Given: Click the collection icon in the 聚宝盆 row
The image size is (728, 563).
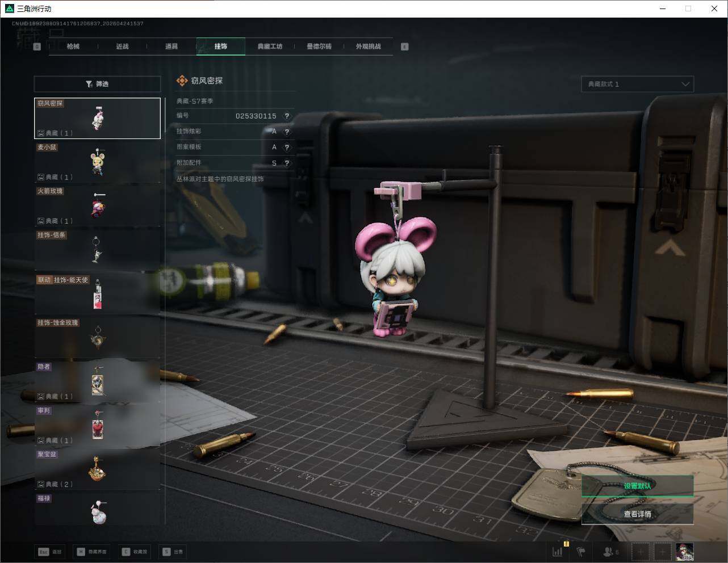Looking at the screenshot, I should 41,484.
